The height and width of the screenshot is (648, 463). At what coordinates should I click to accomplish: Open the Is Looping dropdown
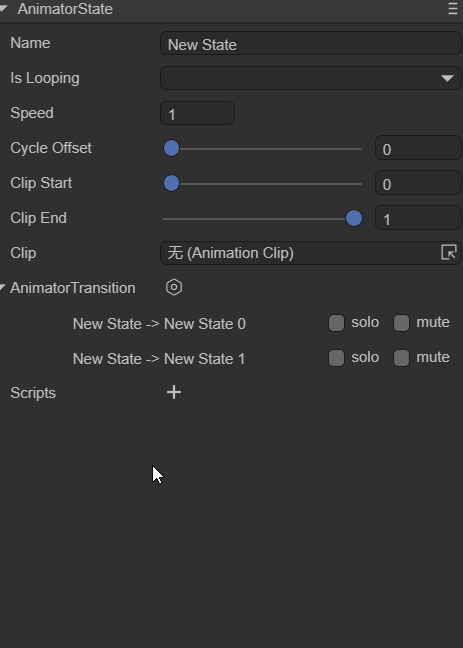tap(311, 78)
